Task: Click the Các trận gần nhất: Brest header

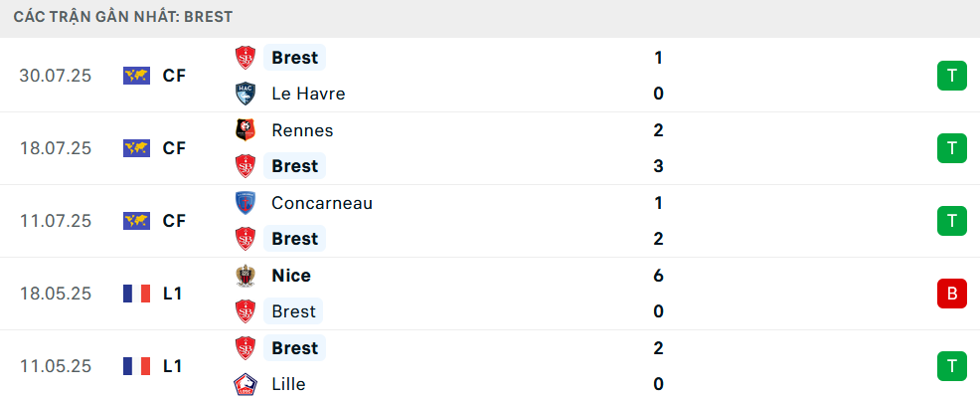Action: (x=123, y=17)
